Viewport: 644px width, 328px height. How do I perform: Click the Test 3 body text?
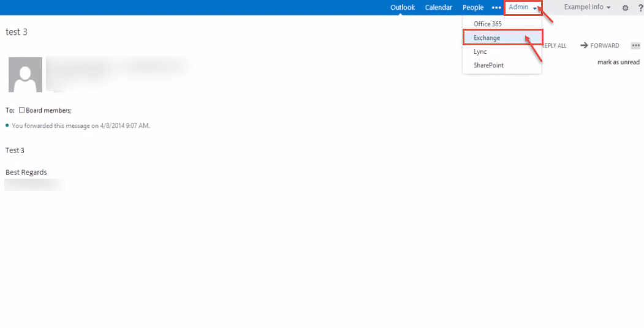(x=15, y=151)
